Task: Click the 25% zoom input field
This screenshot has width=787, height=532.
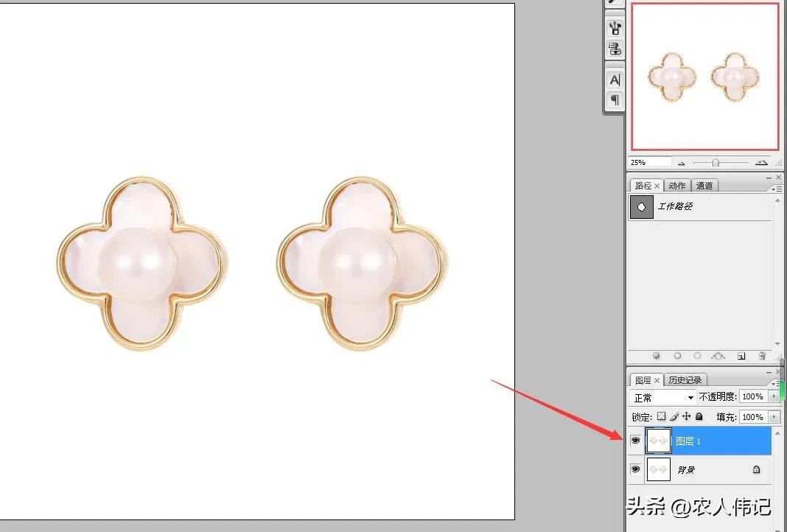Action: (x=650, y=162)
